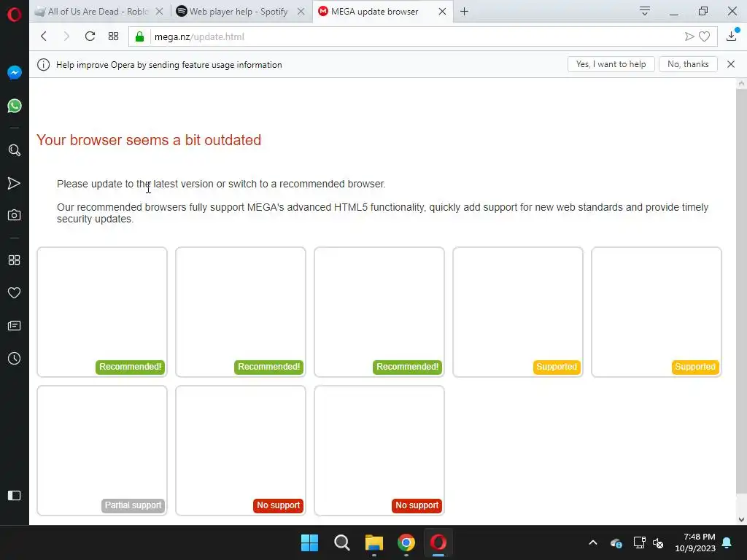Select the first No support browser card

click(241, 451)
